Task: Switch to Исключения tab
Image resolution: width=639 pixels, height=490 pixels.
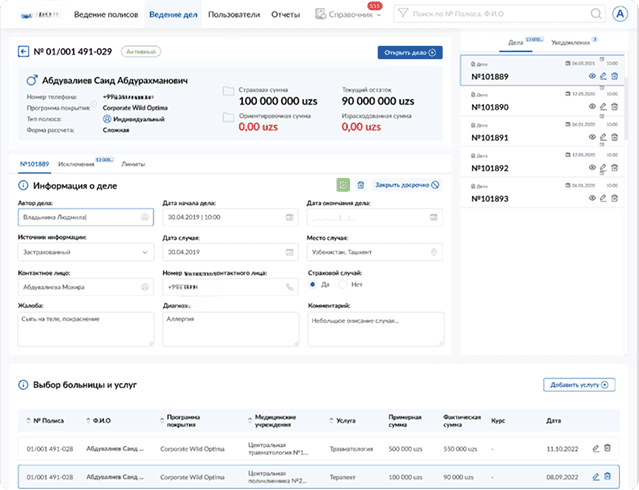Action: point(76,164)
